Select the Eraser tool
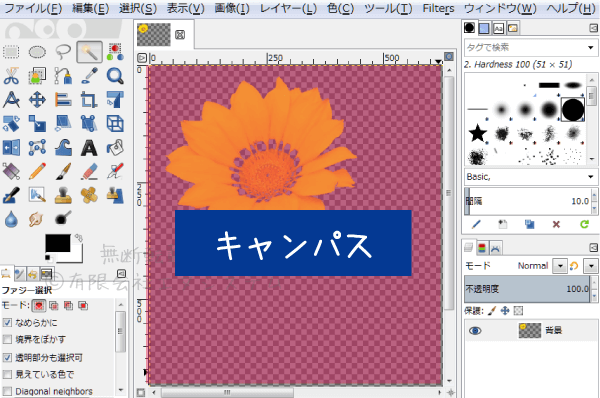The height and width of the screenshot is (398, 600). [x=89, y=171]
